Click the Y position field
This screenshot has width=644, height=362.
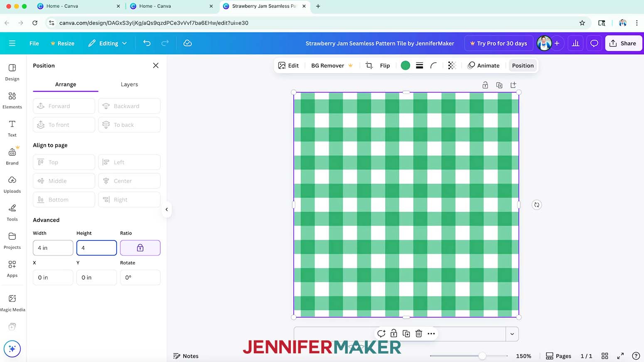pyautogui.click(x=96, y=277)
